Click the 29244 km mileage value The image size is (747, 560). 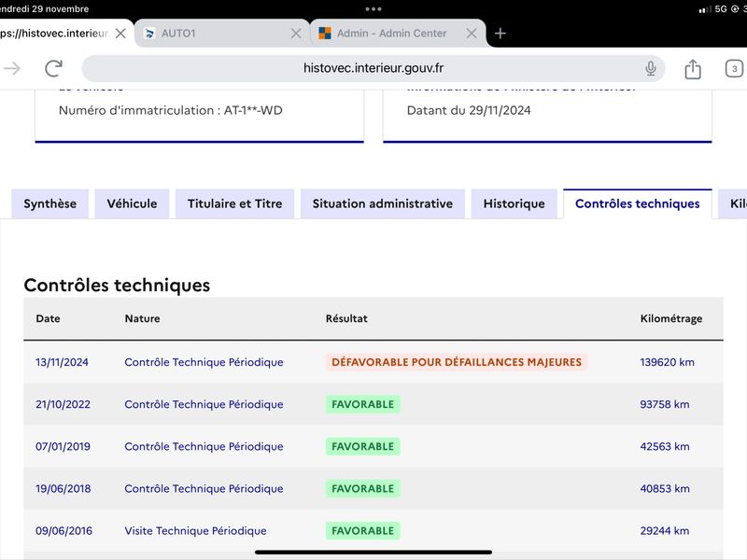pos(665,531)
